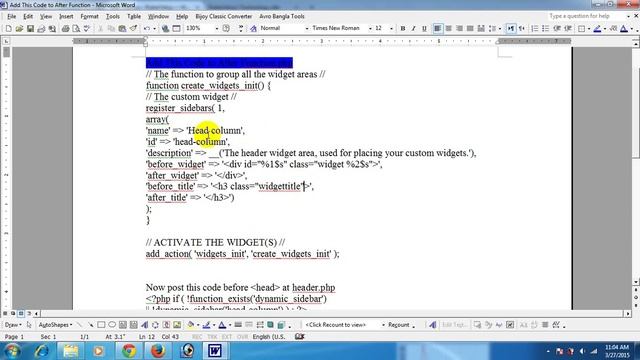Increase the paragraph indent

pos(568,29)
